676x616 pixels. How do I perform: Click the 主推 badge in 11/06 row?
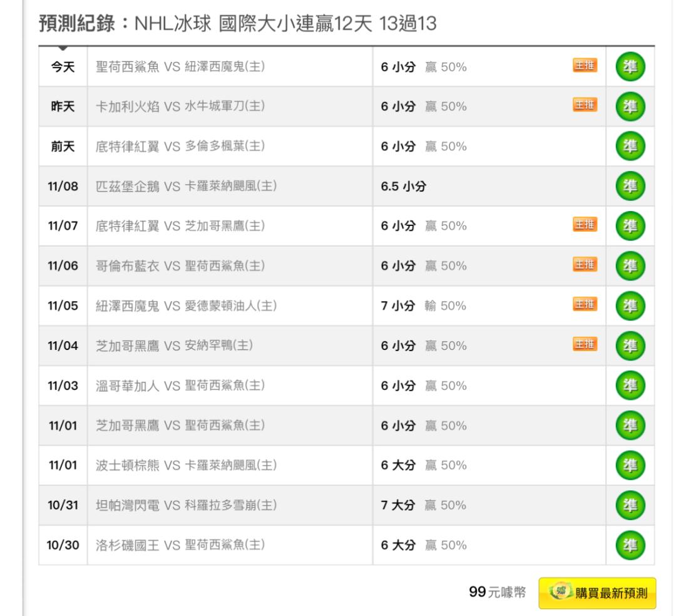[x=585, y=264]
